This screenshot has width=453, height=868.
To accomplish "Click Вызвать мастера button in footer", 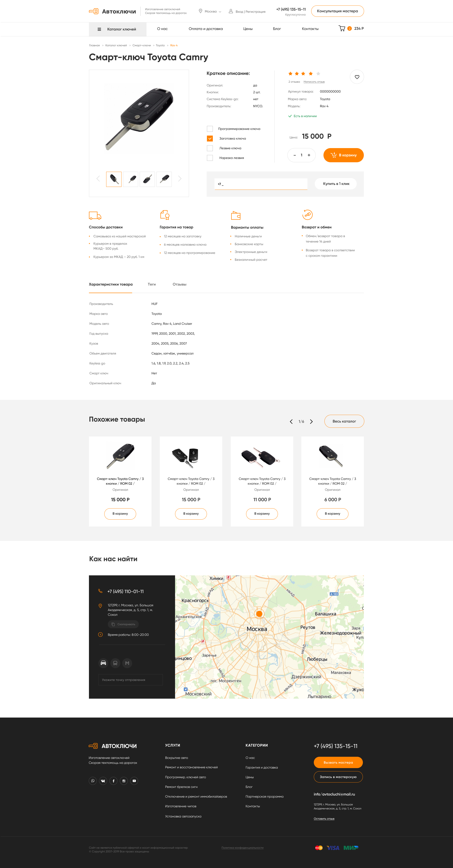I will [x=338, y=762].
